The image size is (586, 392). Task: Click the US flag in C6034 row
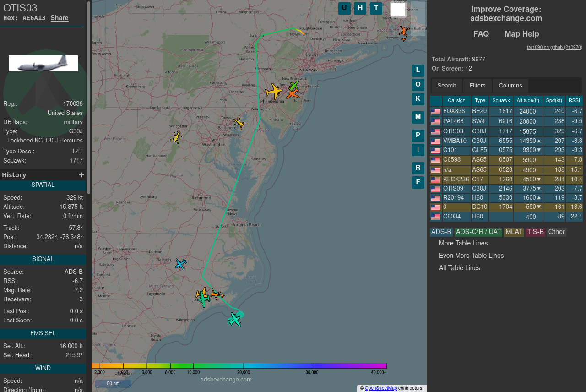click(x=436, y=217)
